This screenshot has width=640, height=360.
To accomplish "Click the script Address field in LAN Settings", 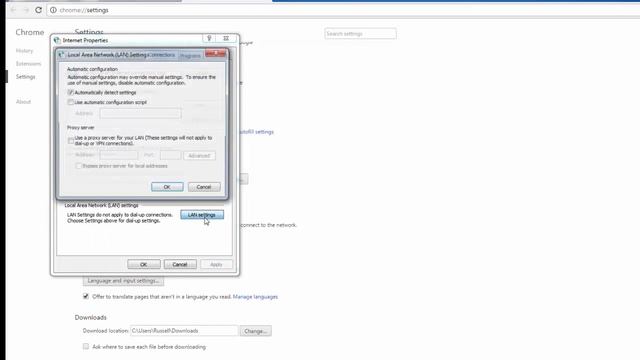I will tap(140, 113).
